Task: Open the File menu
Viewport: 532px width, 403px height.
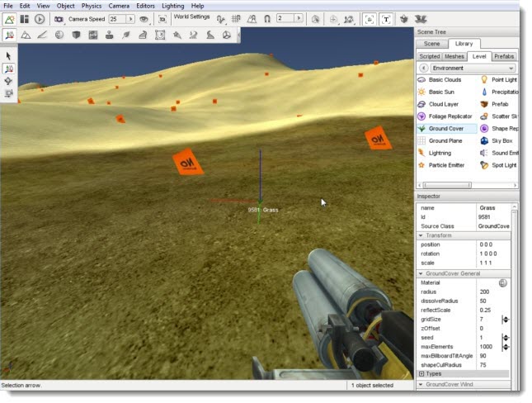Action: pos(7,6)
